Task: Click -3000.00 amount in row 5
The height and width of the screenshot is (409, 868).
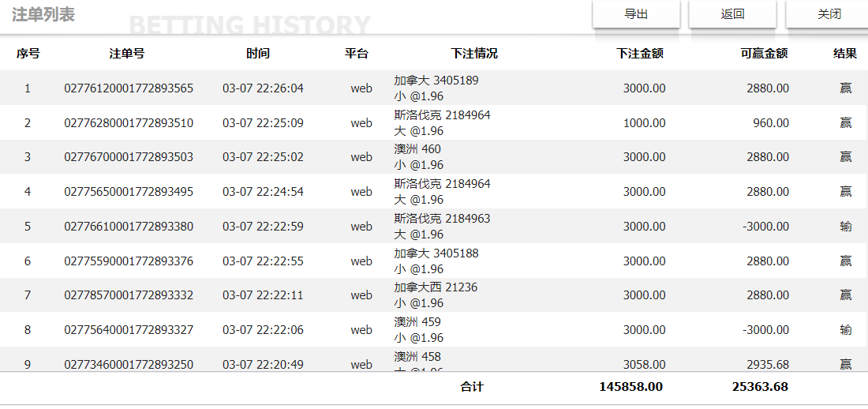Action: tap(765, 227)
